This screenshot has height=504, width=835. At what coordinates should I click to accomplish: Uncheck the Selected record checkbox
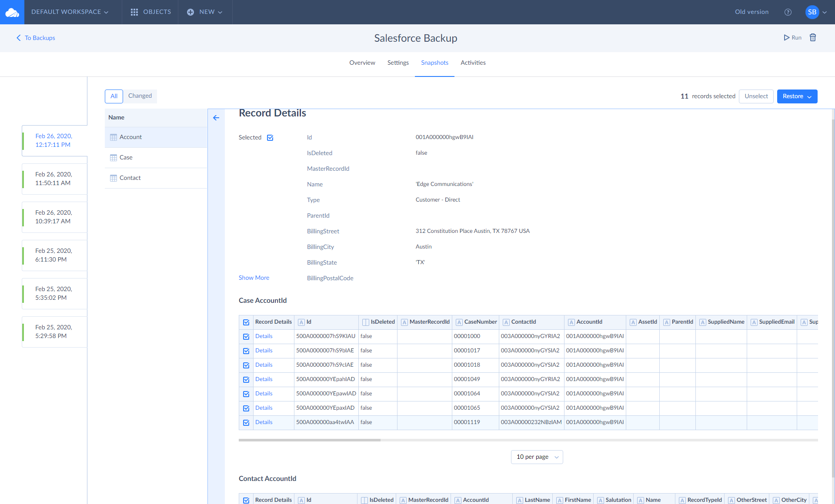(x=270, y=138)
